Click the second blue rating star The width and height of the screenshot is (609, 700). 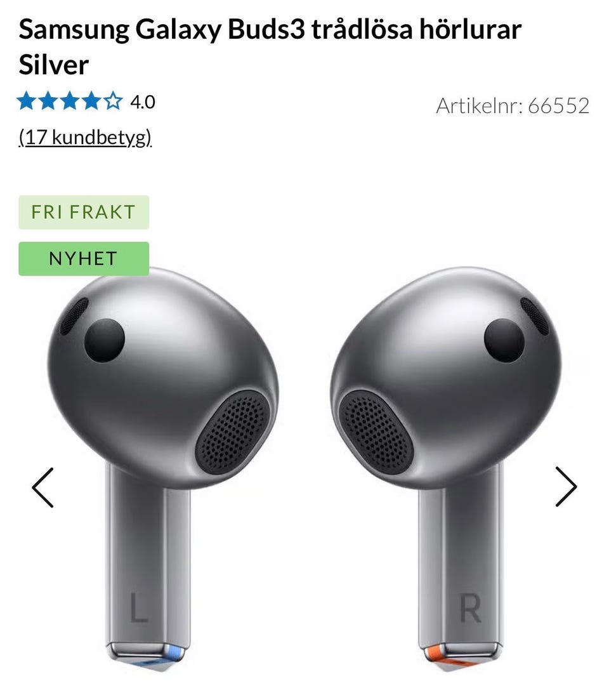click(48, 102)
